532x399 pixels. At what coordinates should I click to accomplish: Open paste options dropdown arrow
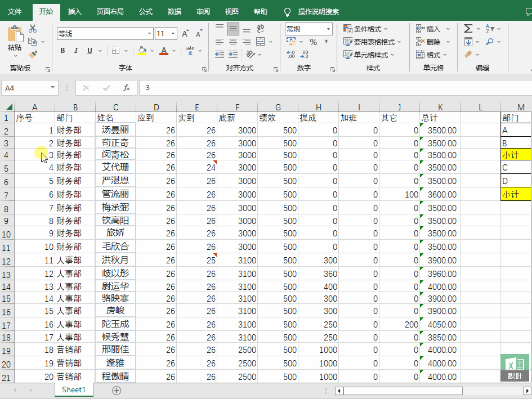[15, 56]
